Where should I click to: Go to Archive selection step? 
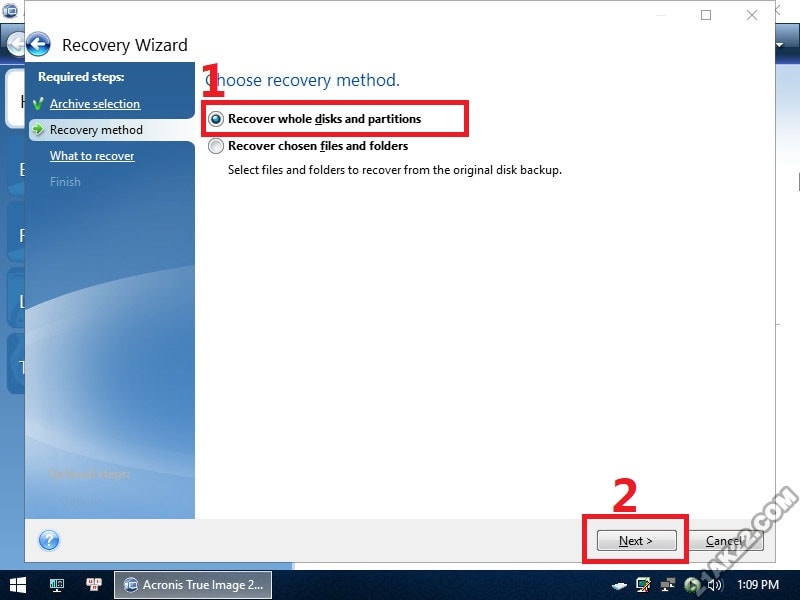95,104
